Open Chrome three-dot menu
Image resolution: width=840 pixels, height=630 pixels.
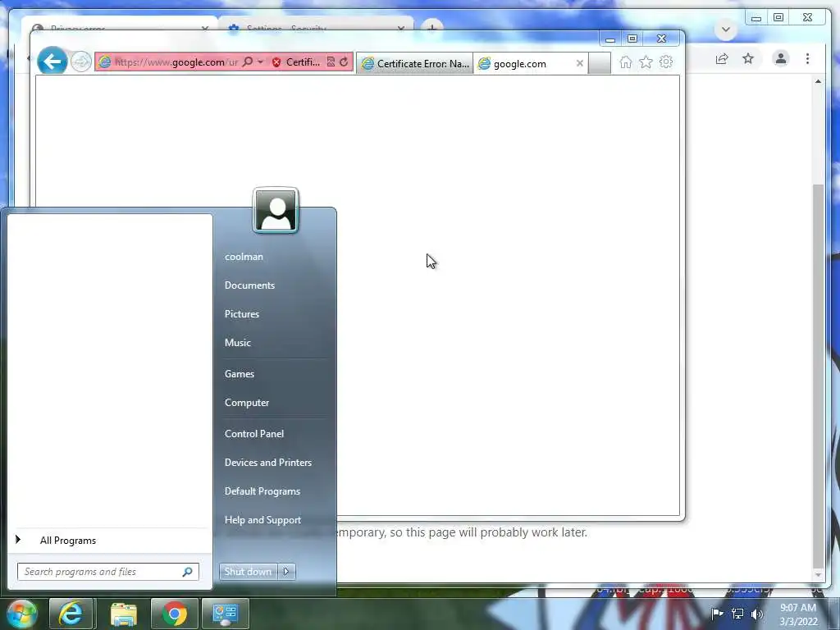click(807, 58)
